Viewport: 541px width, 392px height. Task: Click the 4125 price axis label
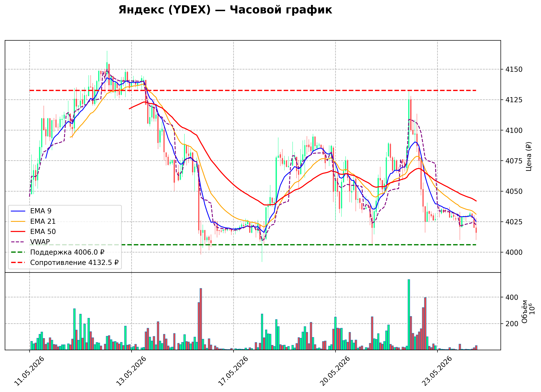514,100
